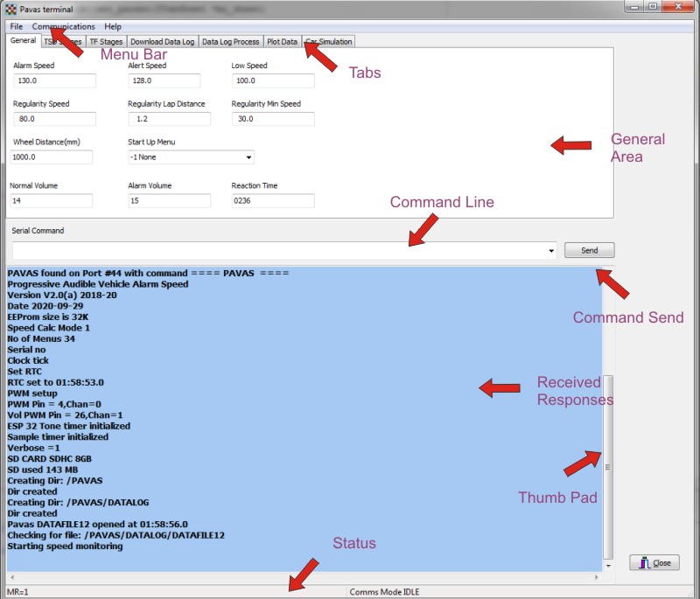Click the Wheel Distance(mm) input box
Screen dimensions: 700x599
[x=51, y=157]
